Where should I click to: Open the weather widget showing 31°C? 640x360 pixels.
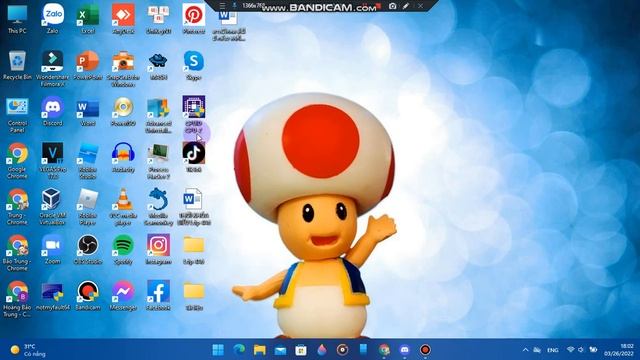(x=28, y=350)
